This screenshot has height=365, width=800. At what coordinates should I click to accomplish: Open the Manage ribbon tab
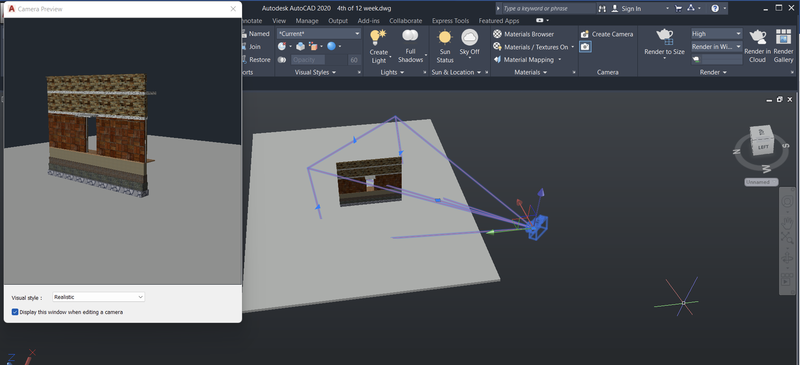click(307, 21)
